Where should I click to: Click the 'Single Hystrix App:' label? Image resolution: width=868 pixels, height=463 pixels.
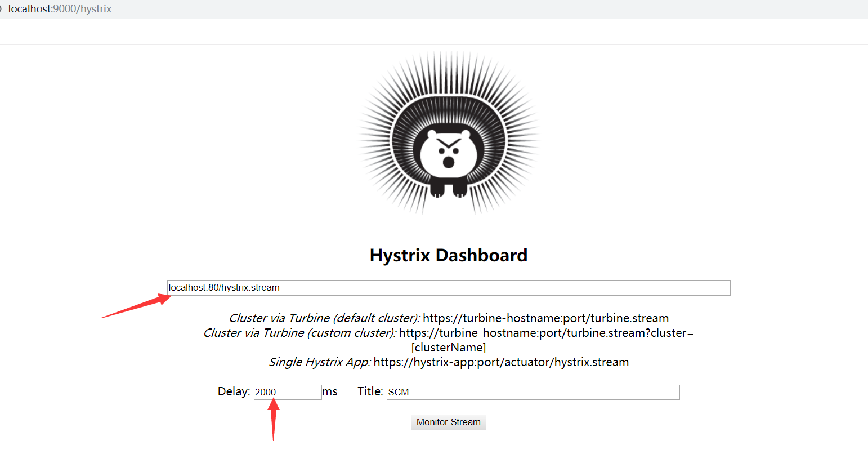coord(320,362)
